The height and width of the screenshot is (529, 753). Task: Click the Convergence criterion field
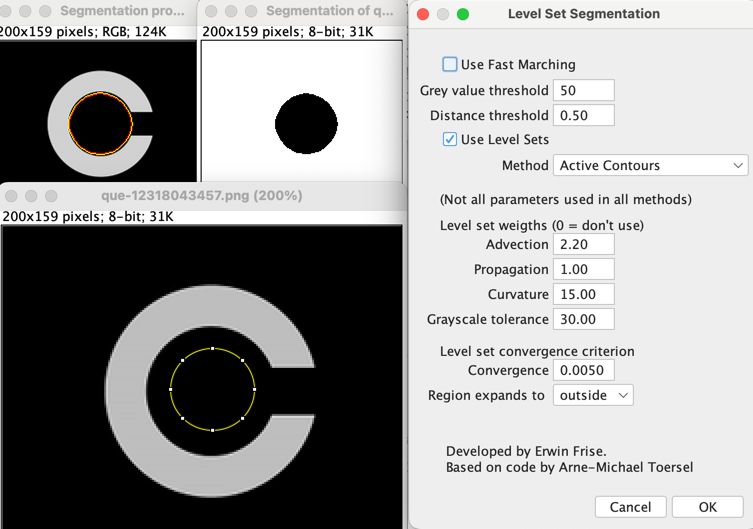point(583,371)
